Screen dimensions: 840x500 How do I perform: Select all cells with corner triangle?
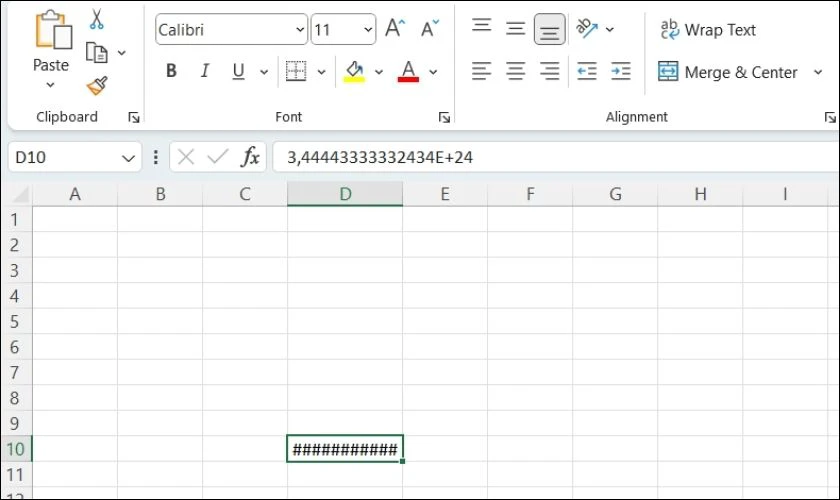(x=20, y=193)
